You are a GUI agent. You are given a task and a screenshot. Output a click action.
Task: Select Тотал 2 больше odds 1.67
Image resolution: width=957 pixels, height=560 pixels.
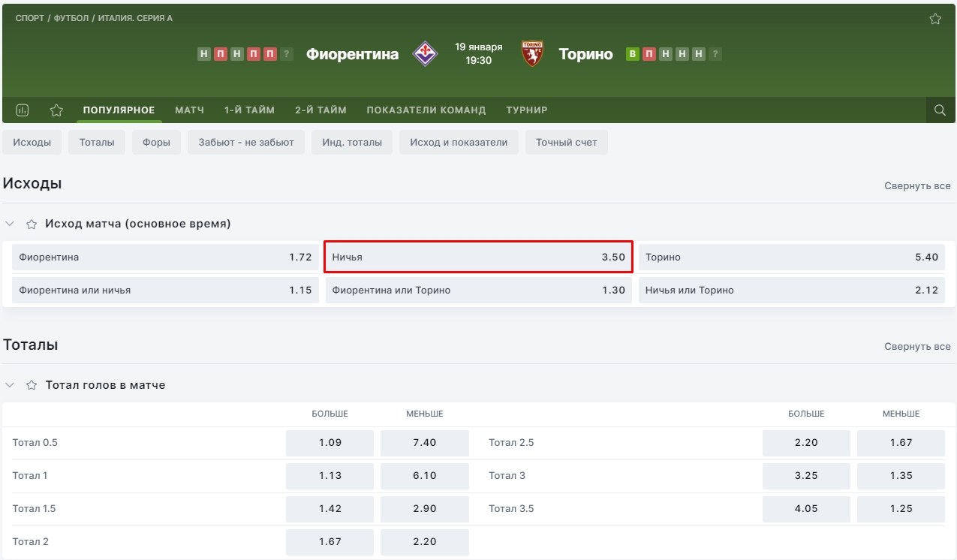point(330,542)
